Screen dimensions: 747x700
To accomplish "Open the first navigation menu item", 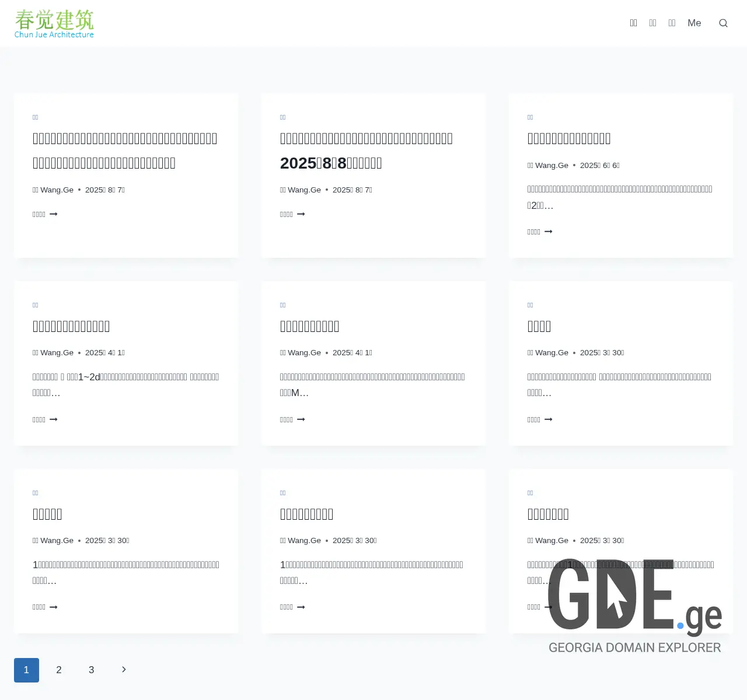I will 634,23.
